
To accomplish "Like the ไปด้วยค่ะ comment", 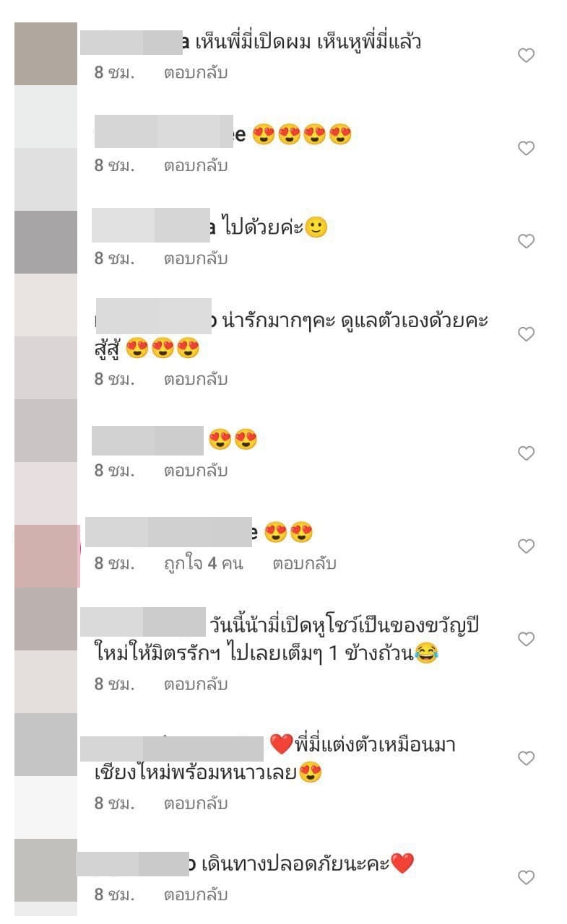I will tap(527, 241).
